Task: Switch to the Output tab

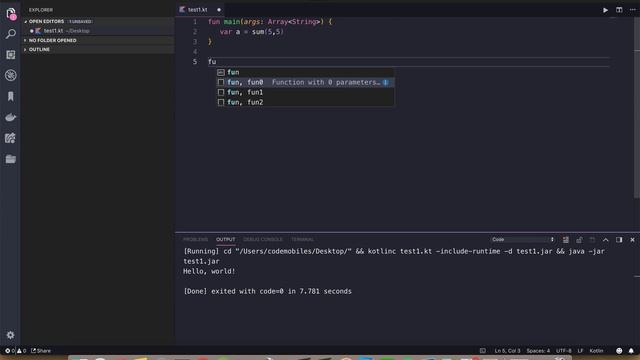Action: coord(226,240)
